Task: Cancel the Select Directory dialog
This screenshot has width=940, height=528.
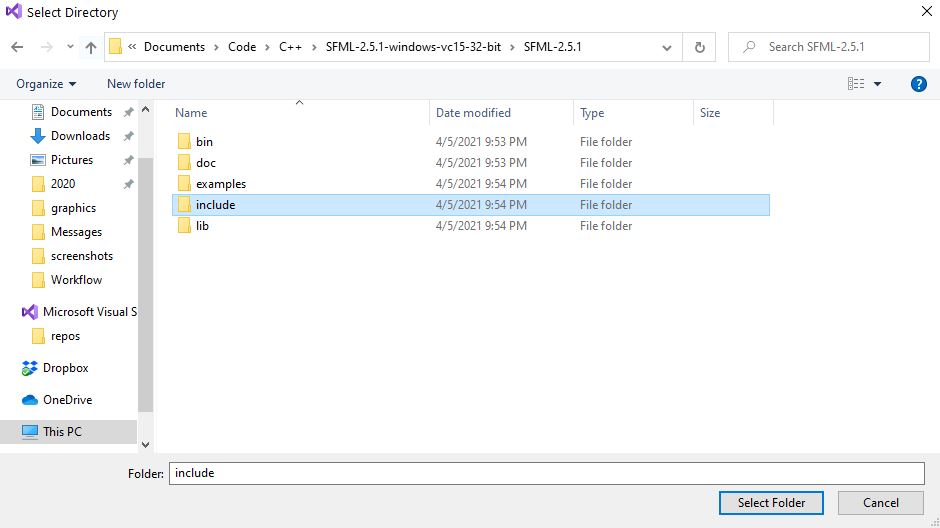Action: pyautogui.click(x=881, y=503)
